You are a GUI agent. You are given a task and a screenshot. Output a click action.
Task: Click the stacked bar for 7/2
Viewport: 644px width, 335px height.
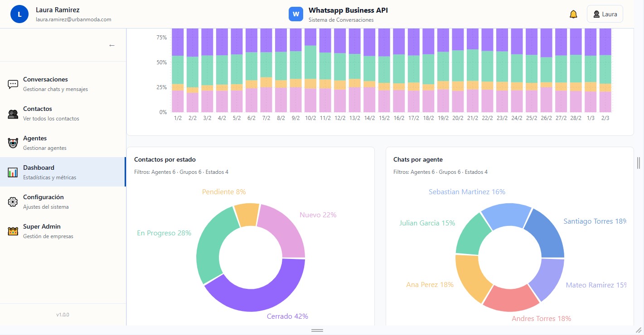[x=266, y=70]
